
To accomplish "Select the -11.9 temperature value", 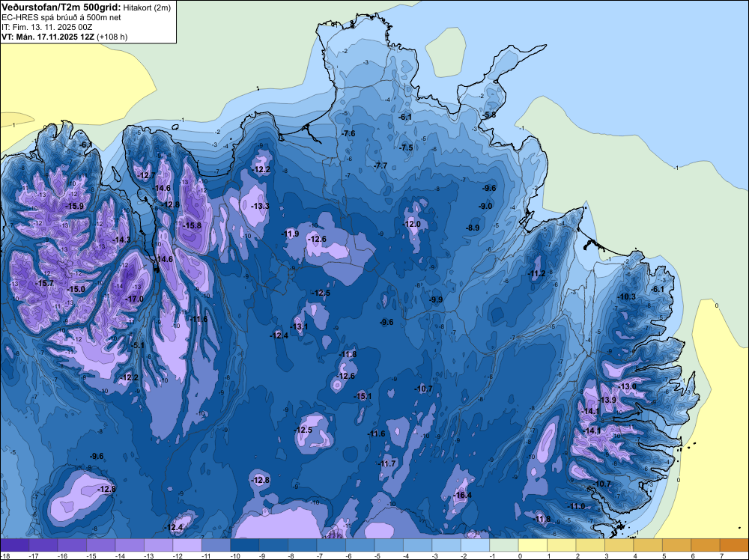I will coord(290,234).
